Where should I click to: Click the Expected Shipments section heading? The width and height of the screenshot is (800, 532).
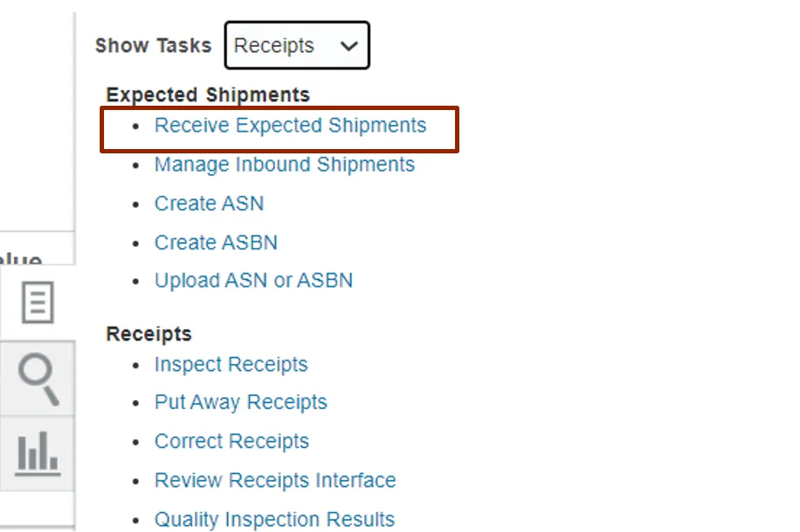207,94
